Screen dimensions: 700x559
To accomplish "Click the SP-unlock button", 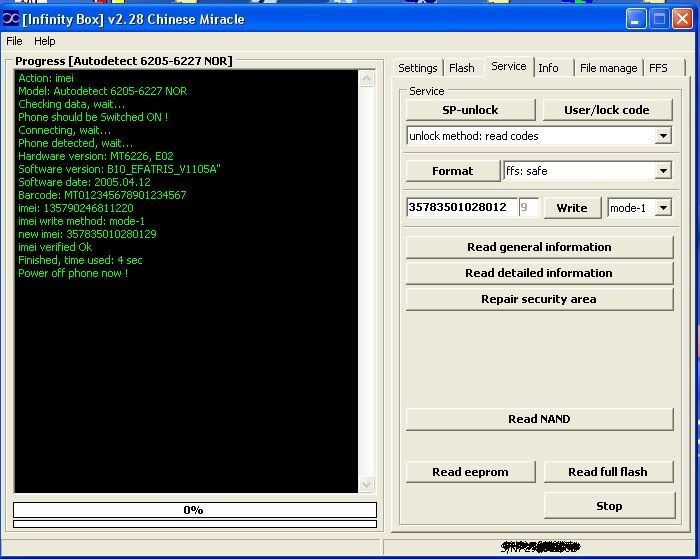I will coord(471,110).
